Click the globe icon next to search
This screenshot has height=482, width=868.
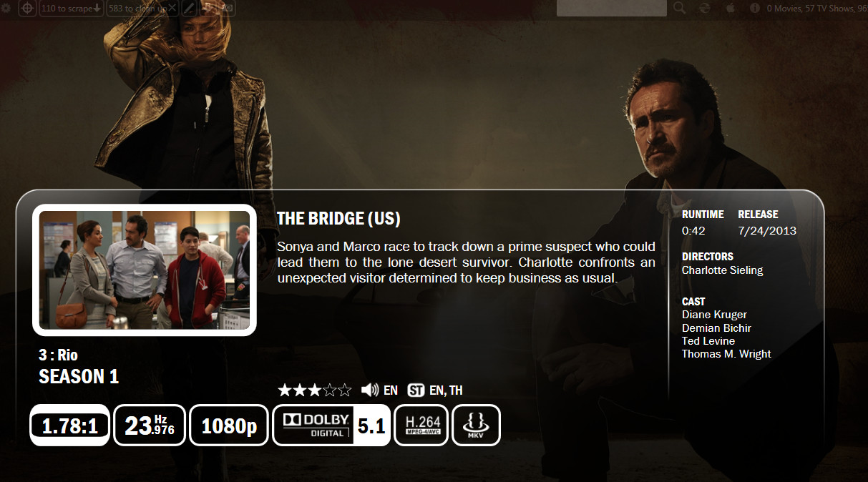(705, 8)
